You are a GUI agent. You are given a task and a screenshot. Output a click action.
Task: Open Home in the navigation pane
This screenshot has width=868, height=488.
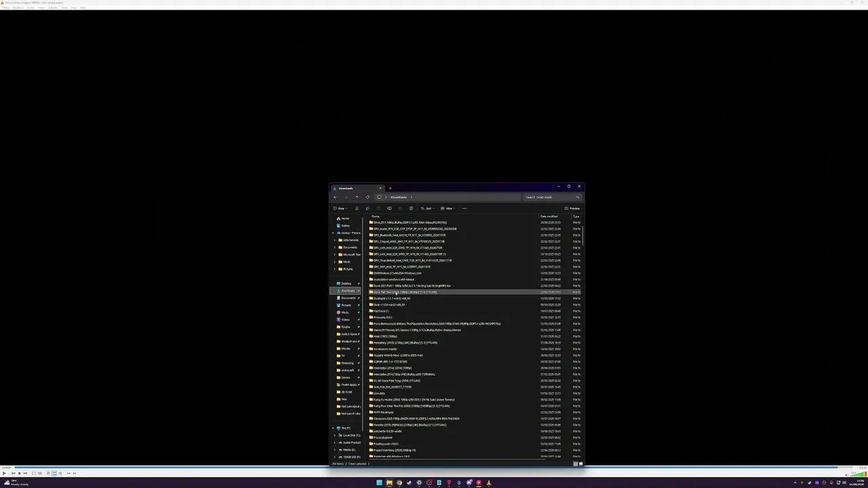click(x=342, y=218)
